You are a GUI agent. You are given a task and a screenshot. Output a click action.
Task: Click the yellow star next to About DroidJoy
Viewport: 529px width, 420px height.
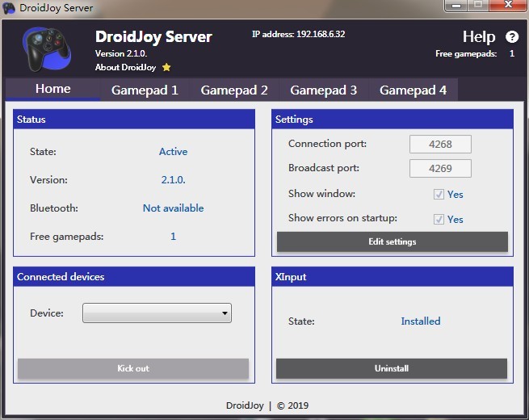(166, 67)
